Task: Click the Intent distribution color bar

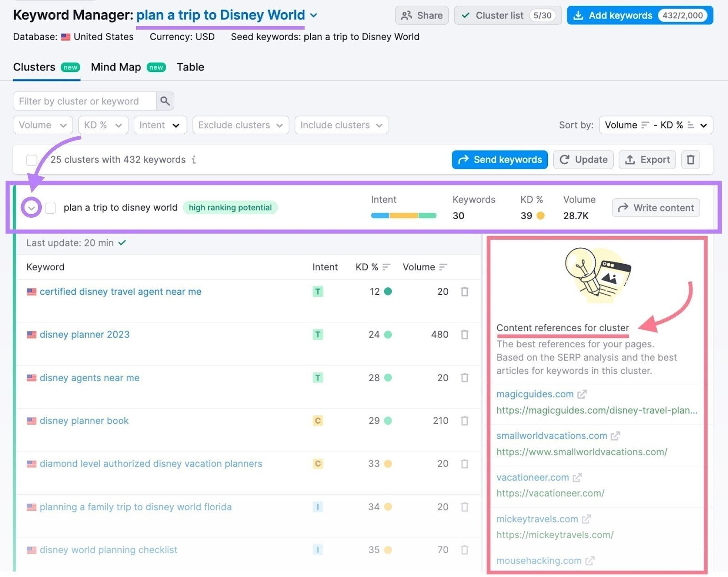Action: coord(404,216)
